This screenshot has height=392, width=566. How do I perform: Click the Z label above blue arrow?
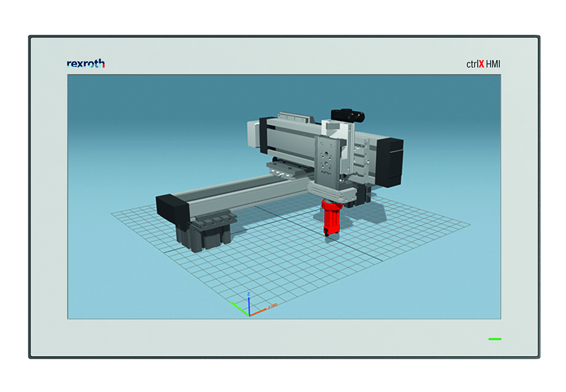[249, 294]
